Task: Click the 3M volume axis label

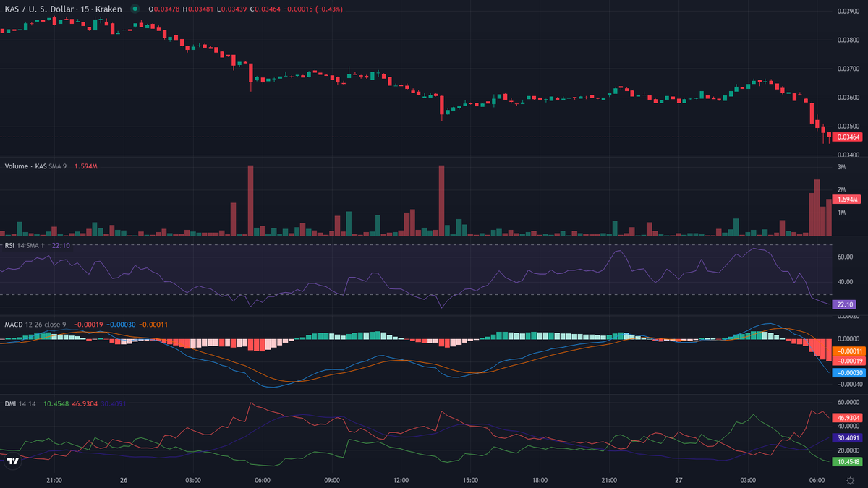Action: [842, 167]
